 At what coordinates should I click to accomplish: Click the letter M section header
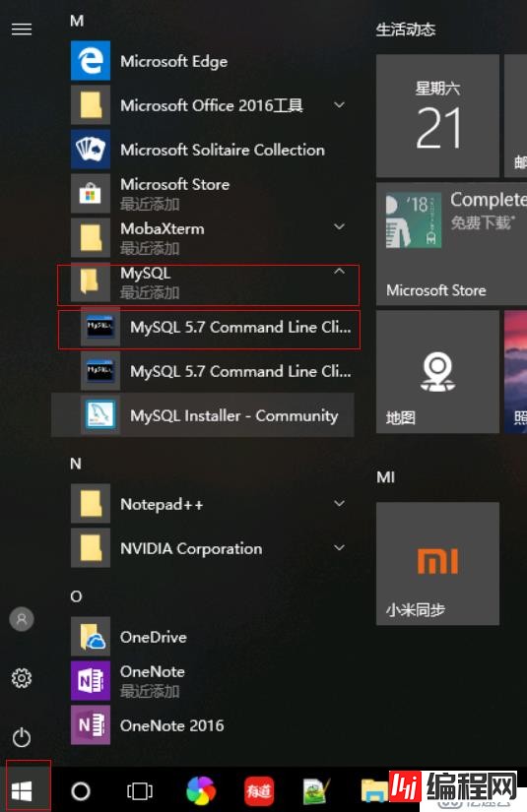77,21
